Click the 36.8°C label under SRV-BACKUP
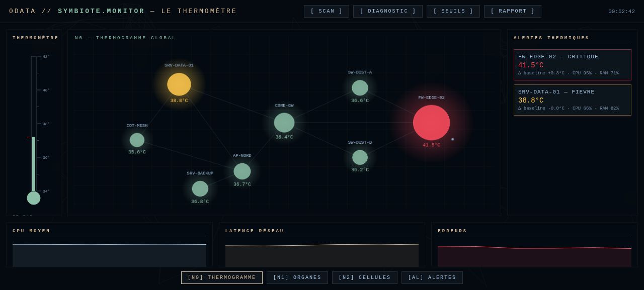 (200, 202)
